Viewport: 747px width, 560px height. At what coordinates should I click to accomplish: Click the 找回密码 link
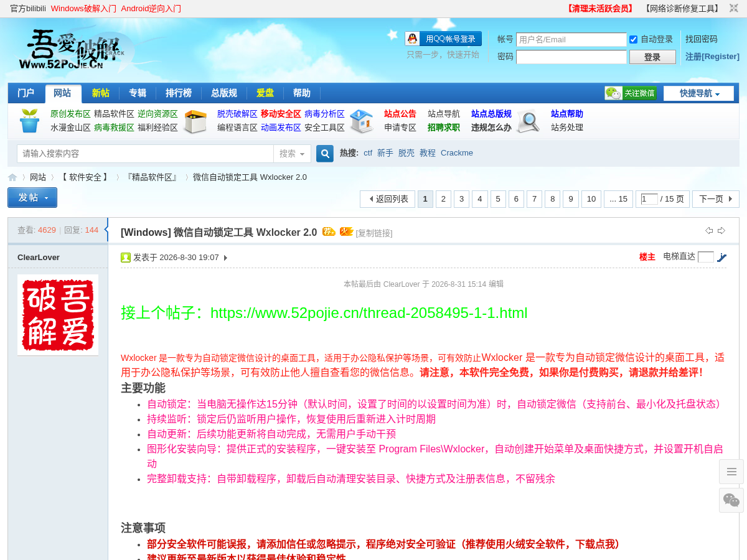[702, 39]
